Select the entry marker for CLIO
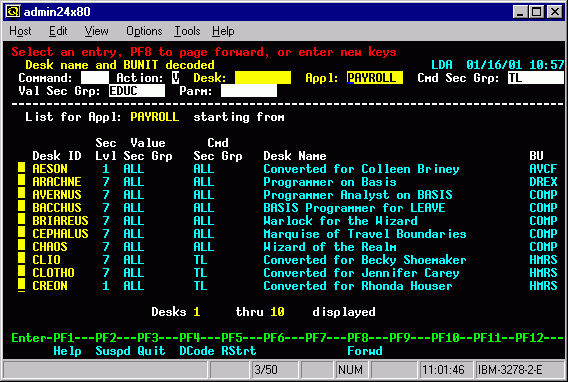This screenshot has height=382, width=568. tap(22, 259)
